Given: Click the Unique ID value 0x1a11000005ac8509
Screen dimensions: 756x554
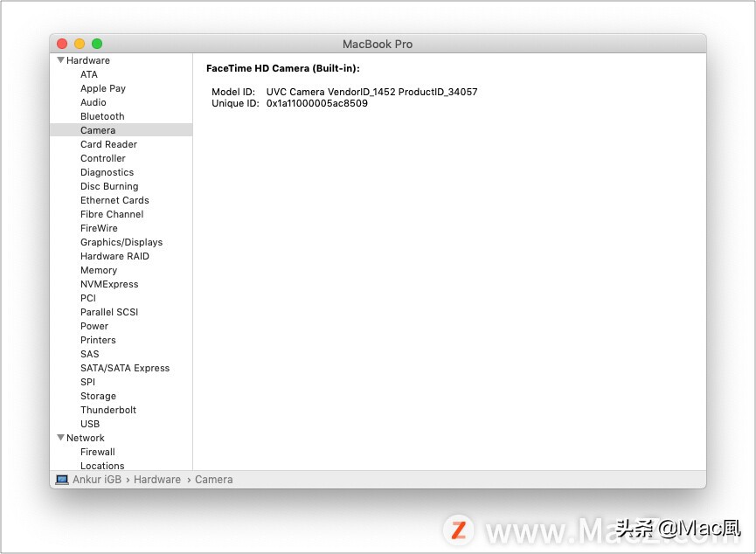Looking at the screenshot, I should [316, 103].
